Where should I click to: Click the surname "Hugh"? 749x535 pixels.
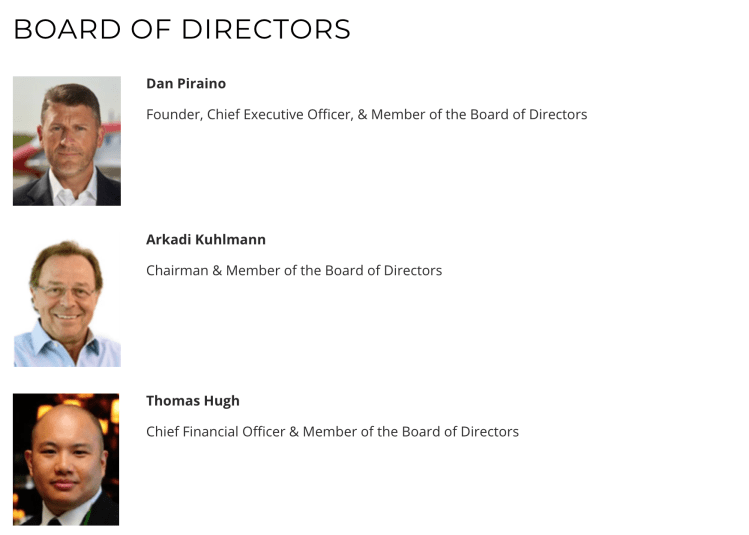point(220,401)
